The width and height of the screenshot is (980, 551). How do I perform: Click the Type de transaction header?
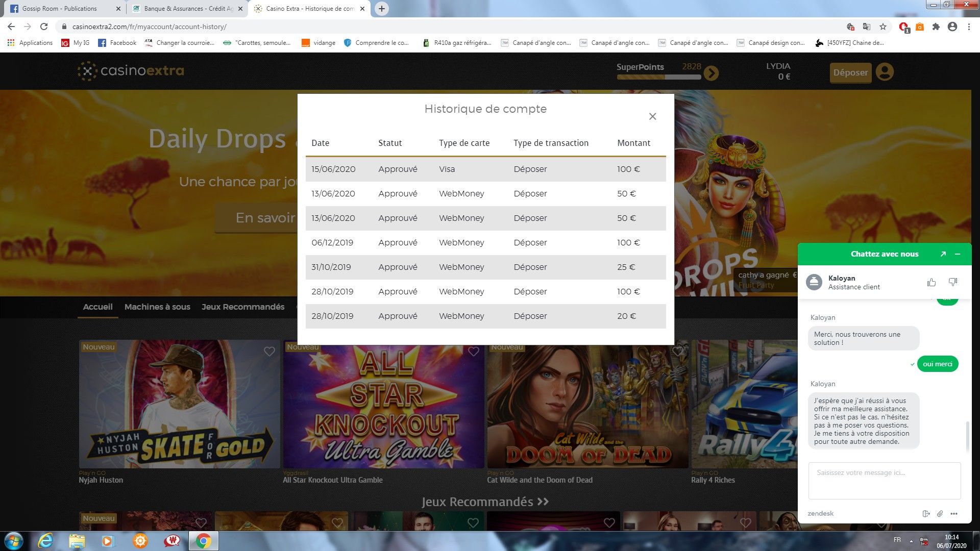(x=551, y=143)
